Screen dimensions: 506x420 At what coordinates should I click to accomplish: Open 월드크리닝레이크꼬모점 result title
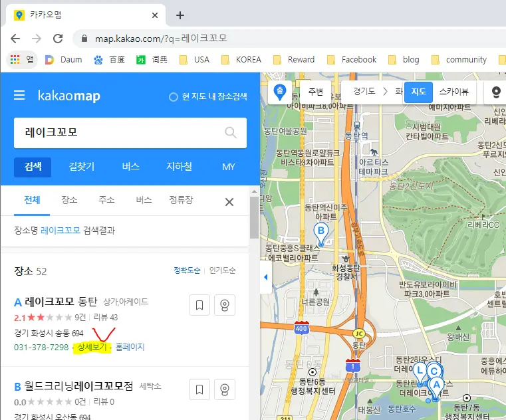click(78, 386)
